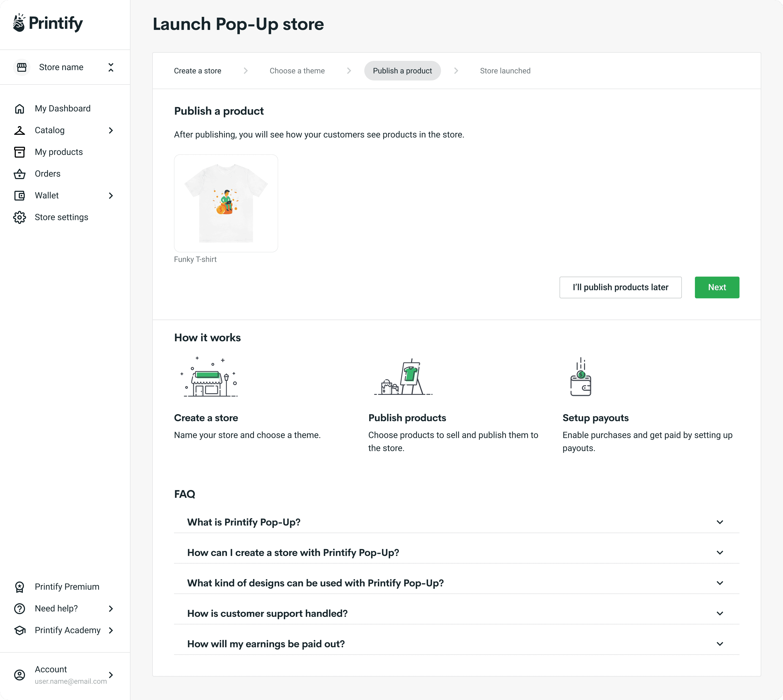
Task: Expand the Catalog submenu arrow
Action: tap(111, 130)
